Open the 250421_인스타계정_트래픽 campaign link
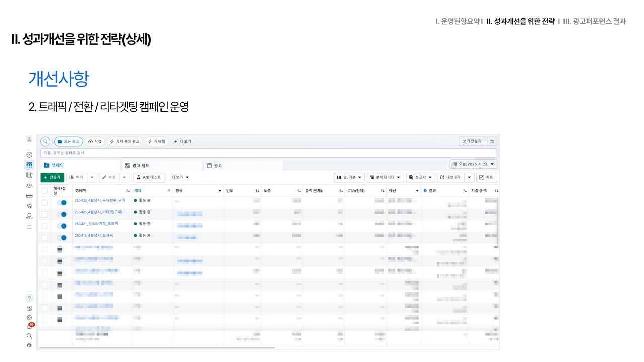Viewport: 644px width, 362px height. 96,224
